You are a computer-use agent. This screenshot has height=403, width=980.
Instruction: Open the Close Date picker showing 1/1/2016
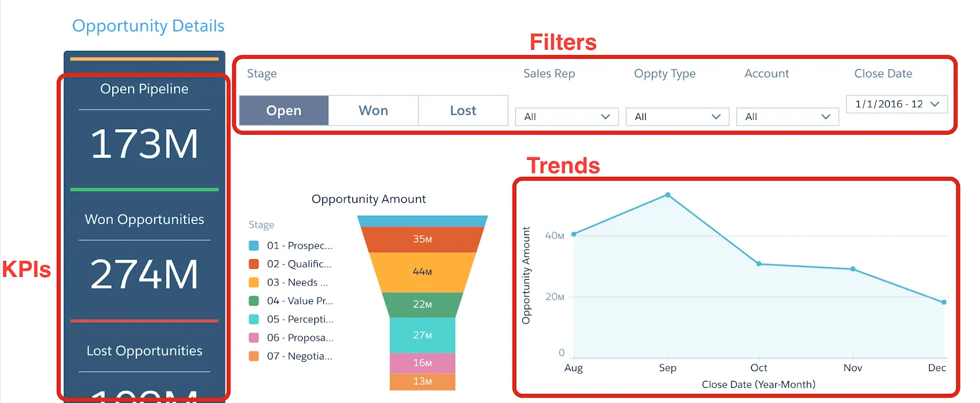tap(895, 104)
